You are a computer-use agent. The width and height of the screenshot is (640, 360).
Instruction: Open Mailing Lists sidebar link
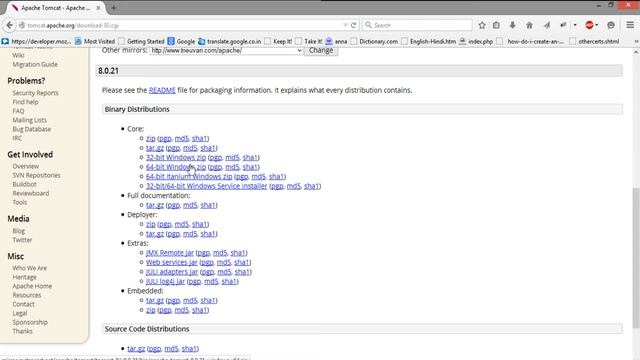click(29, 120)
